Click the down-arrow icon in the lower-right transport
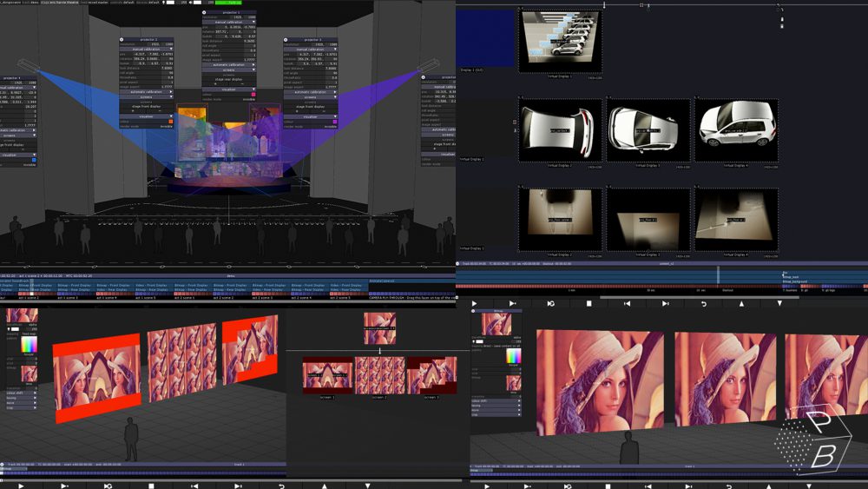Viewport: 868px width, 489px height. [809, 486]
